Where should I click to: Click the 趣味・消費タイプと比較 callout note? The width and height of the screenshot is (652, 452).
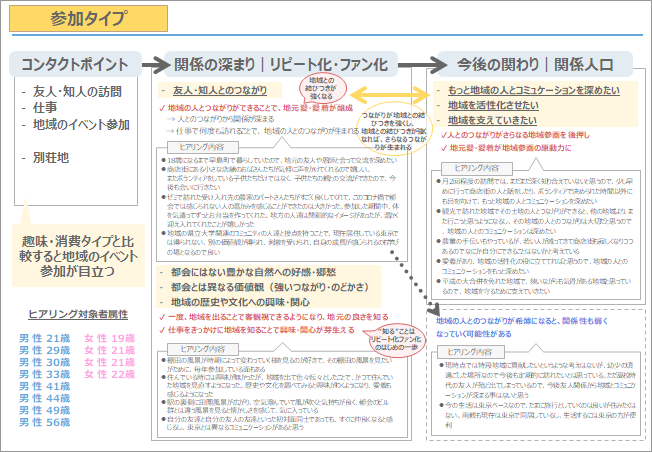pyautogui.click(x=78, y=256)
